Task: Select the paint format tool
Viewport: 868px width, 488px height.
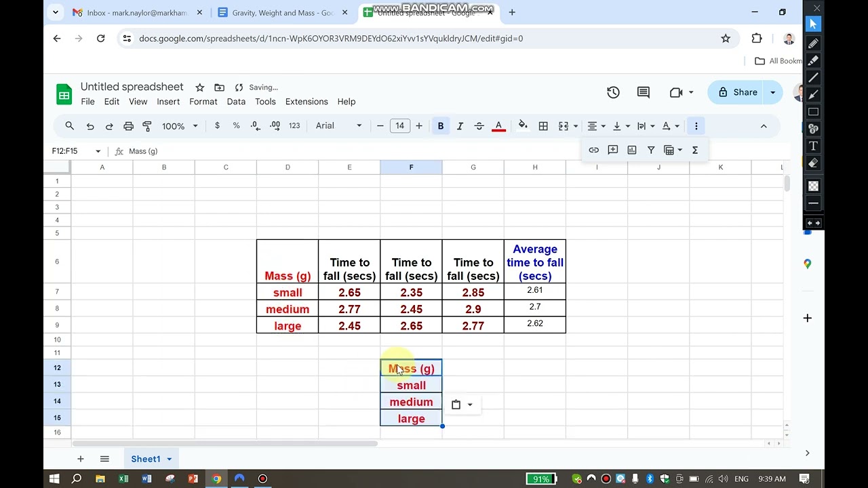Action: (x=147, y=126)
